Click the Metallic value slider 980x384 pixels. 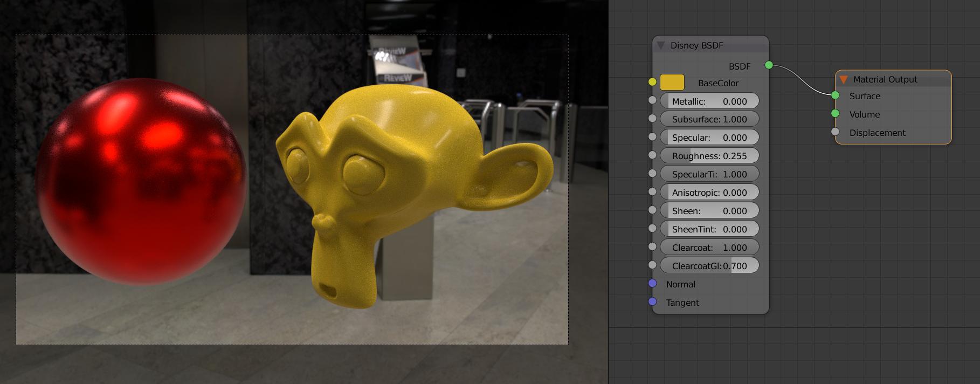(709, 101)
